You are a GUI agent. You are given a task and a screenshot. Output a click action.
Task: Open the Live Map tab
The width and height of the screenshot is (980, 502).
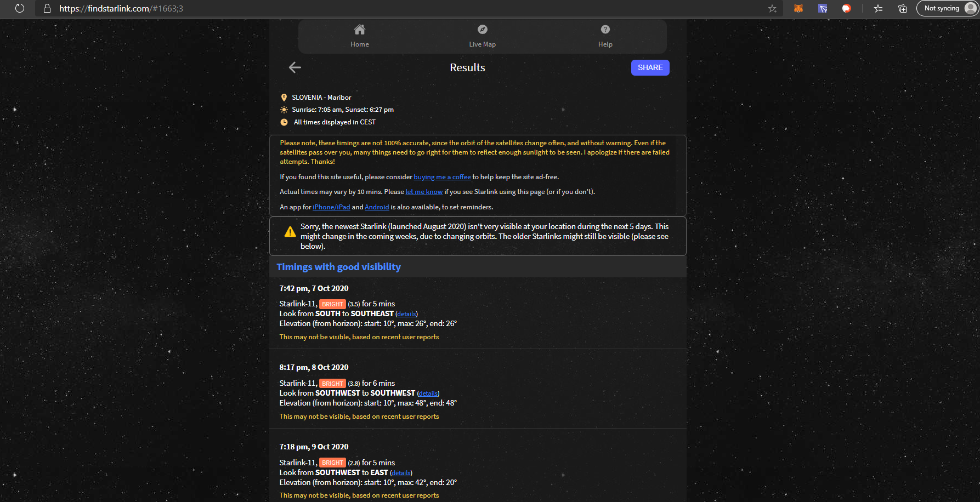(483, 36)
